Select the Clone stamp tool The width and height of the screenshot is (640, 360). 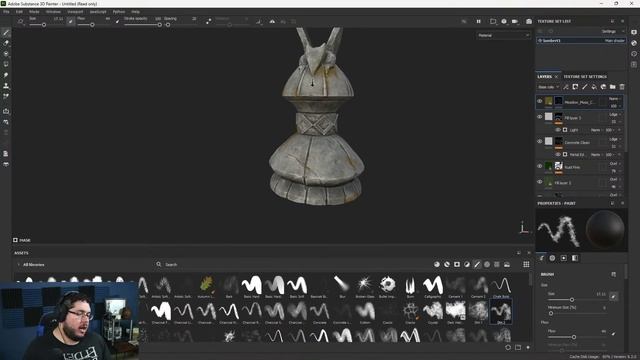6,86
